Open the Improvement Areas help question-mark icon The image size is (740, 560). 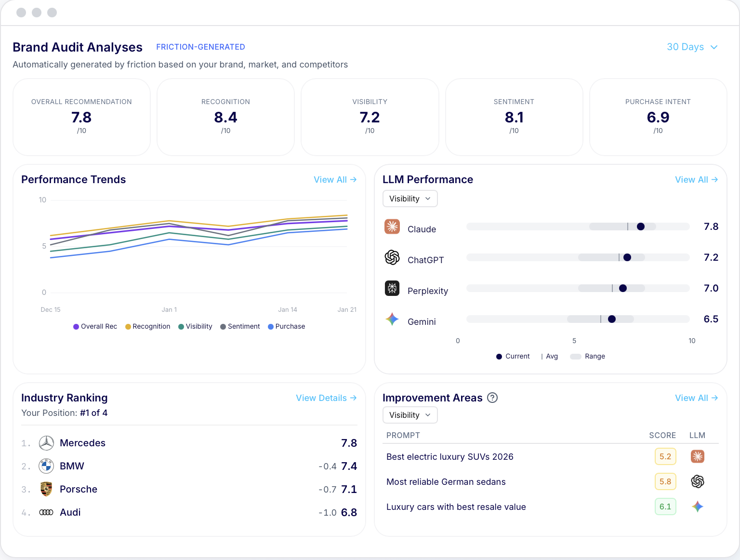coord(492,398)
